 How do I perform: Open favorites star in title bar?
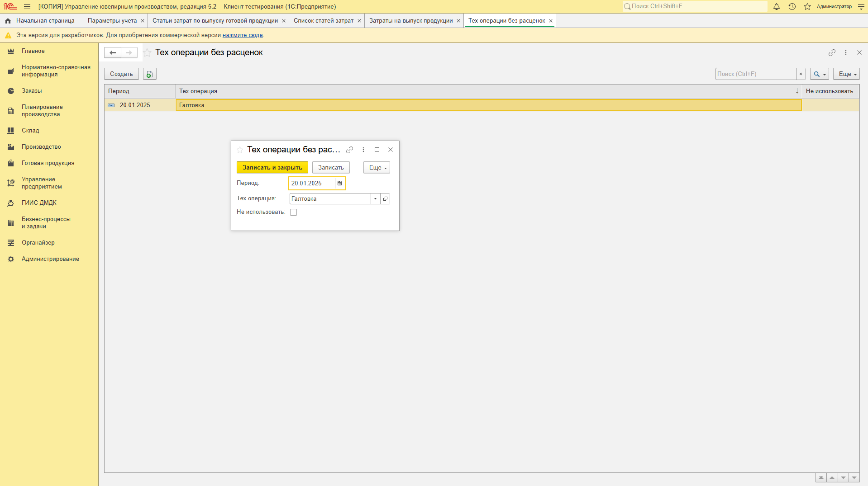click(x=807, y=7)
